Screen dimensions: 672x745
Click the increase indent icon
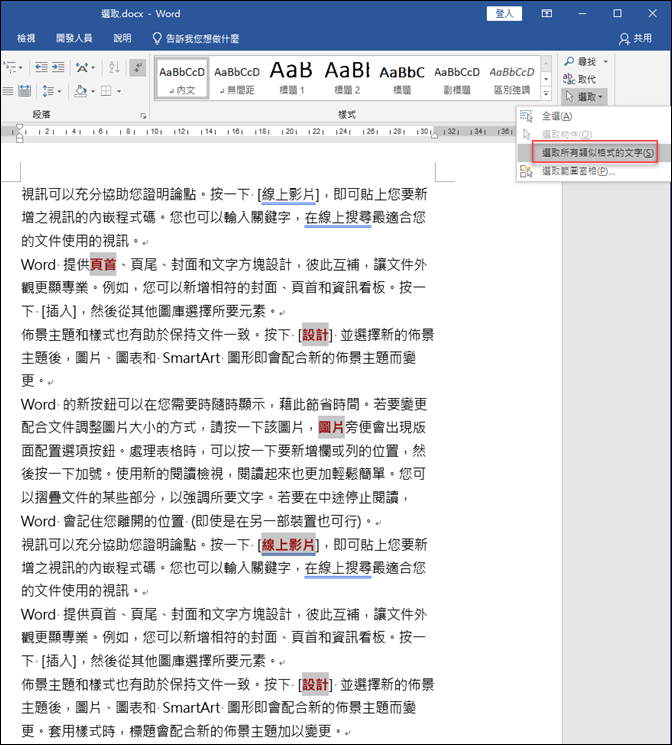coord(58,67)
